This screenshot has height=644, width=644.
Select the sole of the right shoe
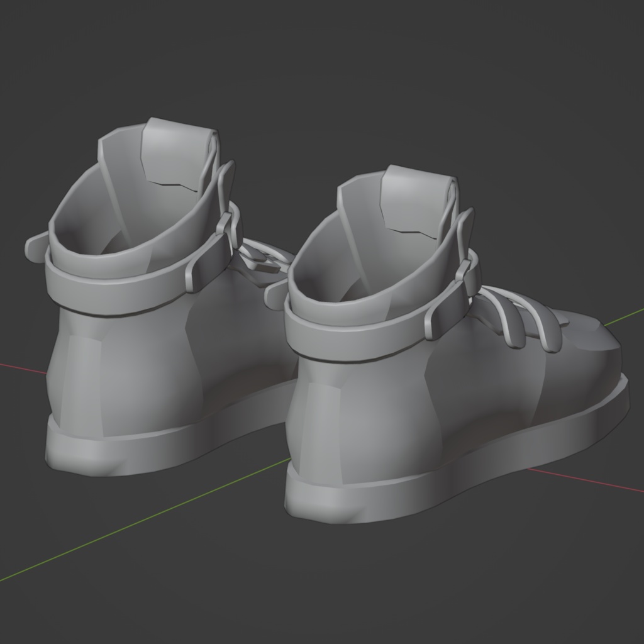click(x=456, y=464)
